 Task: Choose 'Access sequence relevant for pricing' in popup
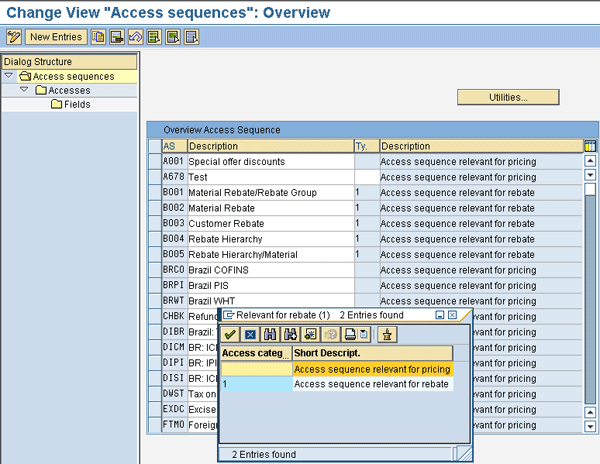pyautogui.click(x=372, y=369)
